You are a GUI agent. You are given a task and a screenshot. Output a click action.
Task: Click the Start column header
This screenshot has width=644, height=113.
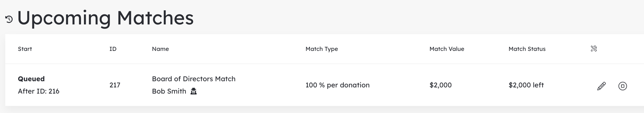click(25, 49)
